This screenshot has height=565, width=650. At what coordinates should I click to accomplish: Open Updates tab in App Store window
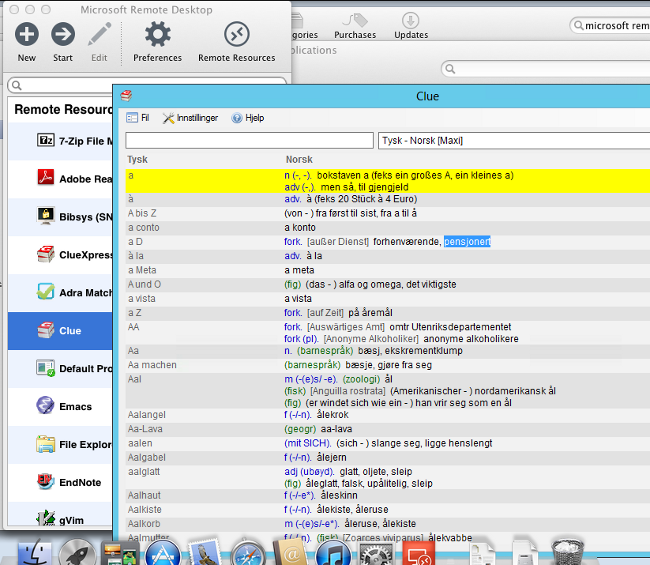click(411, 26)
